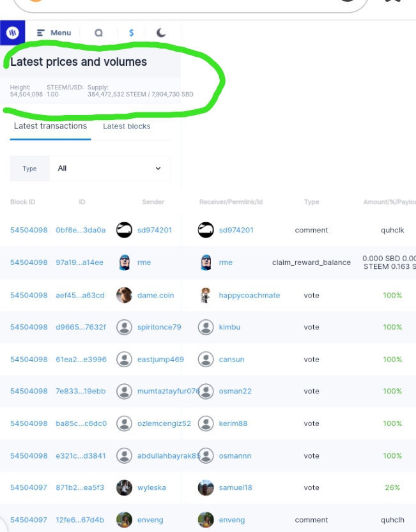Open the Type filter dropdown showing All
Viewport: 416px width, 532px height.
[x=110, y=169]
